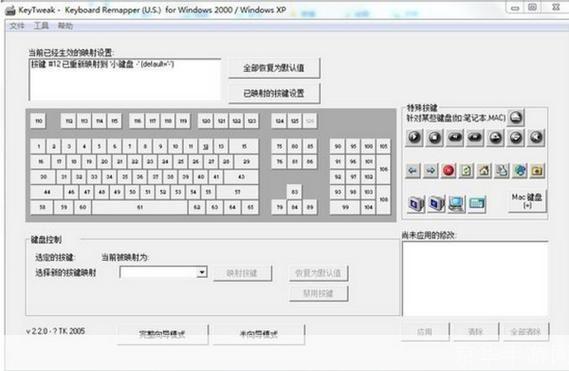Screen dimensions: 569x371
Task: Select the tall numpad key 108
Action: tap(384, 200)
